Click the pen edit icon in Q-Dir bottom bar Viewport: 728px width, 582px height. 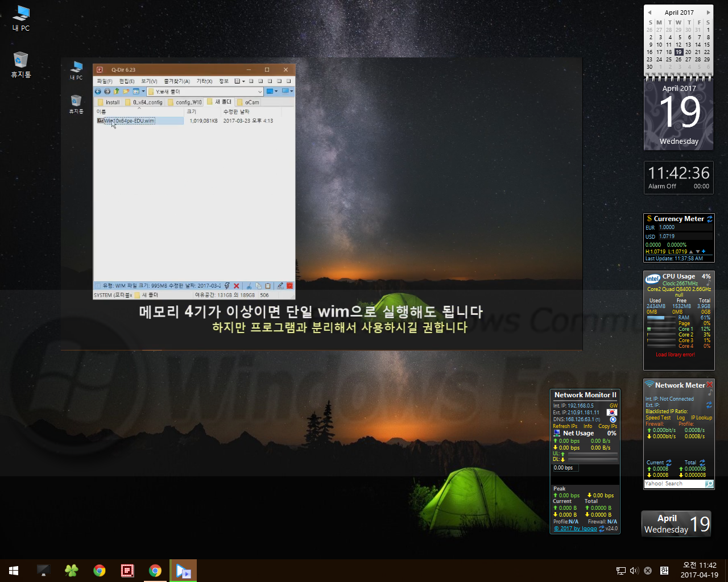[280, 286]
